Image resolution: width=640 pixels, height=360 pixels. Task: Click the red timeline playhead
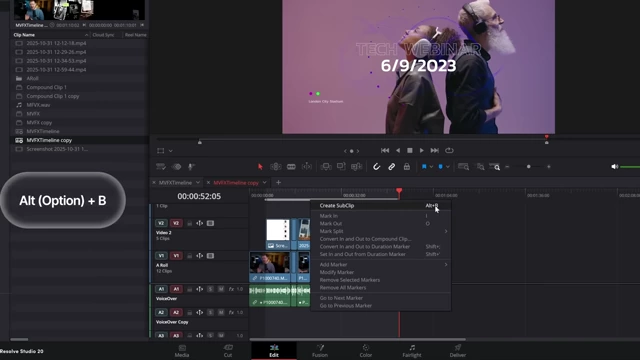[x=399, y=191]
